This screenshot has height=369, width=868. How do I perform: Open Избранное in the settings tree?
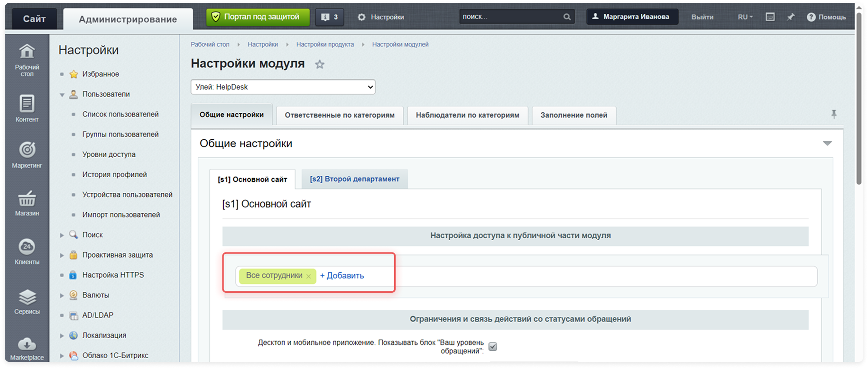[x=101, y=74]
